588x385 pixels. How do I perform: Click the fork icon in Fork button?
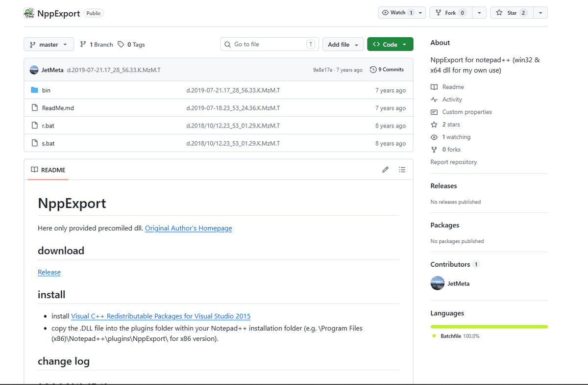tap(439, 13)
